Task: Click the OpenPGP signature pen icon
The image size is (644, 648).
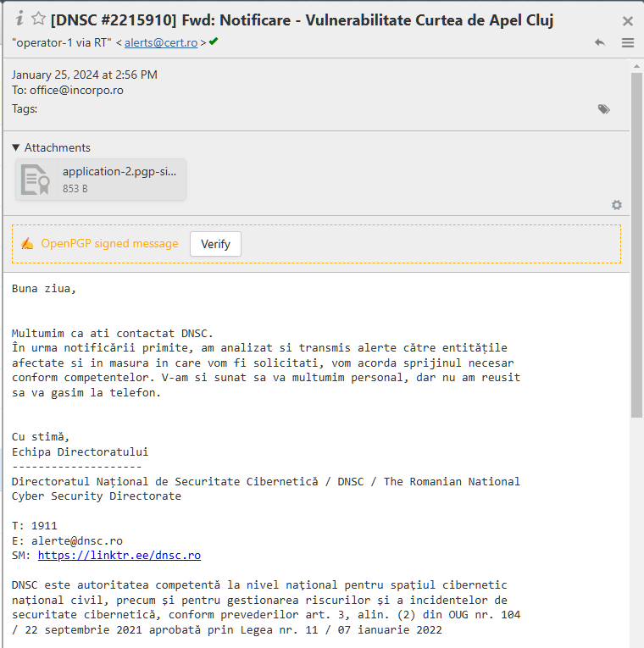Action: pyautogui.click(x=27, y=244)
